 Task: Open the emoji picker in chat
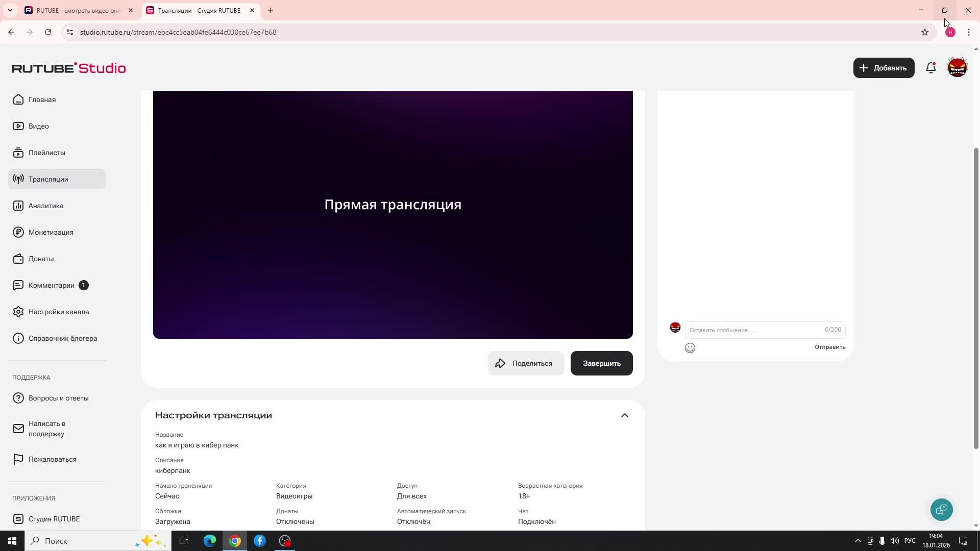[x=690, y=348]
